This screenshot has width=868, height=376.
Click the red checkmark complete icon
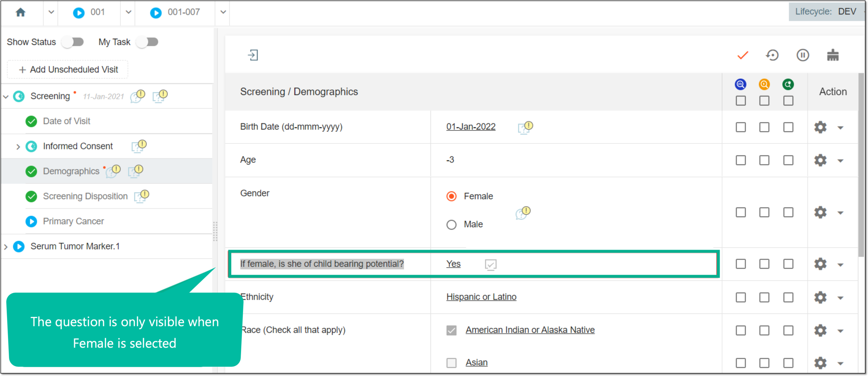pyautogui.click(x=743, y=55)
